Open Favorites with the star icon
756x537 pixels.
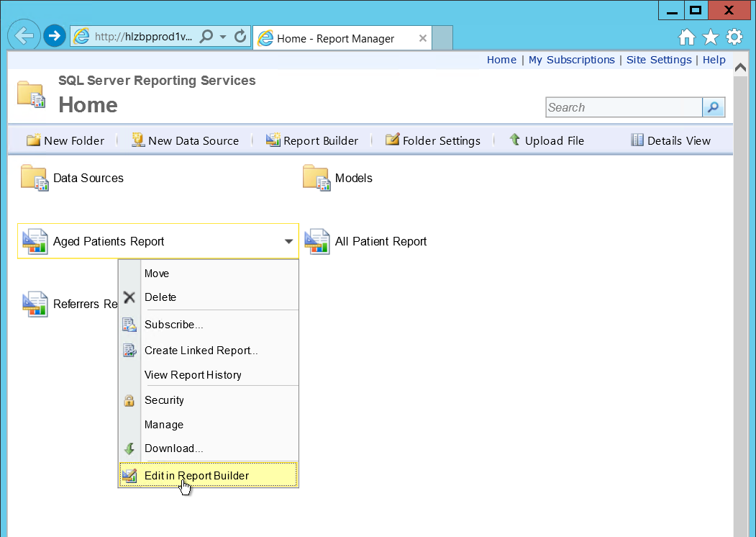click(711, 37)
